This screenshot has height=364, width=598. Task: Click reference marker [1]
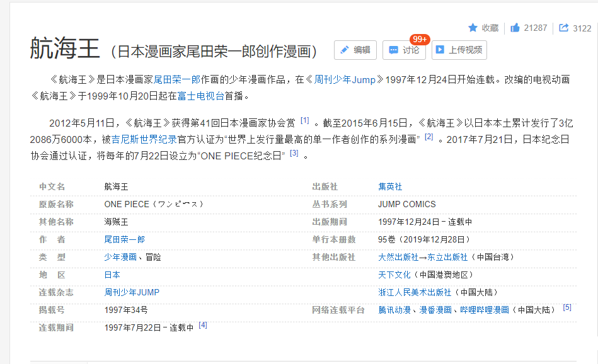(305, 120)
